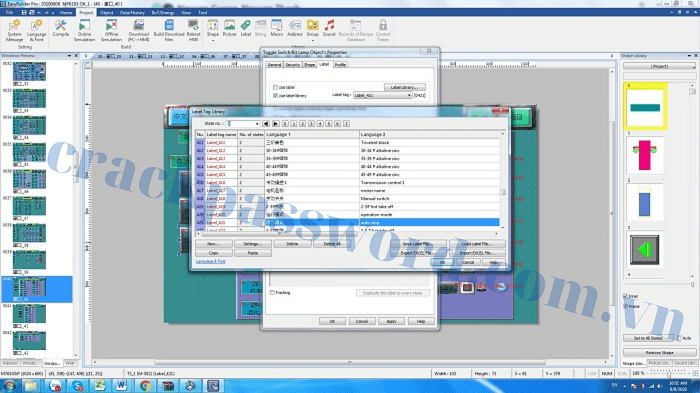Click the Import EXCEL File... button

477,253
